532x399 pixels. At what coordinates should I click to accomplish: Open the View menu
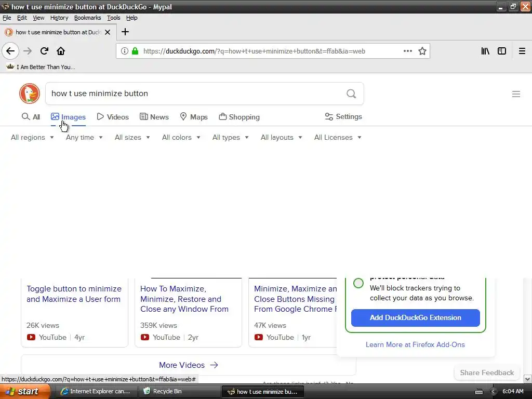38,18
